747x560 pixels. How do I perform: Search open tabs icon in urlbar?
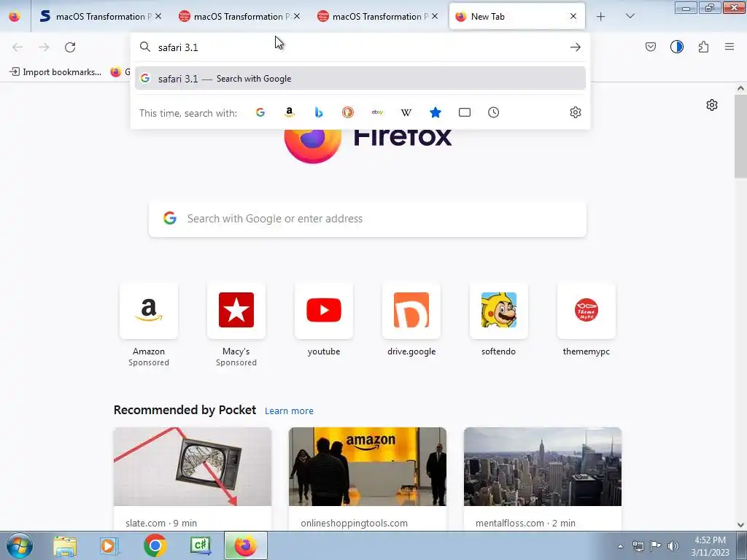point(465,112)
